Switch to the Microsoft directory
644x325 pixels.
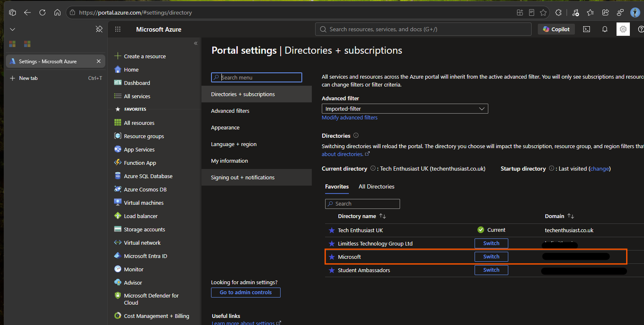coord(491,257)
